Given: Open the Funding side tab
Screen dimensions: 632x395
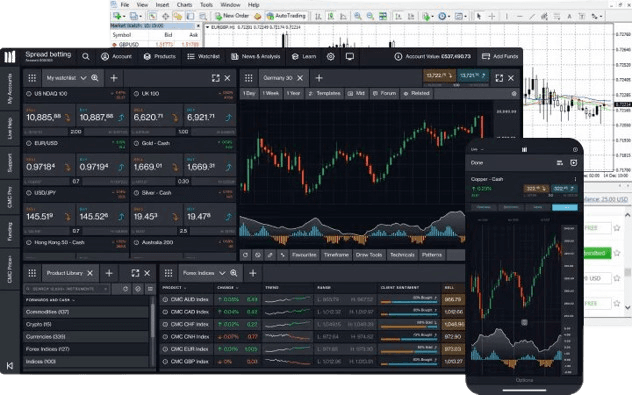Looking at the screenshot, I should [x=10, y=232].
